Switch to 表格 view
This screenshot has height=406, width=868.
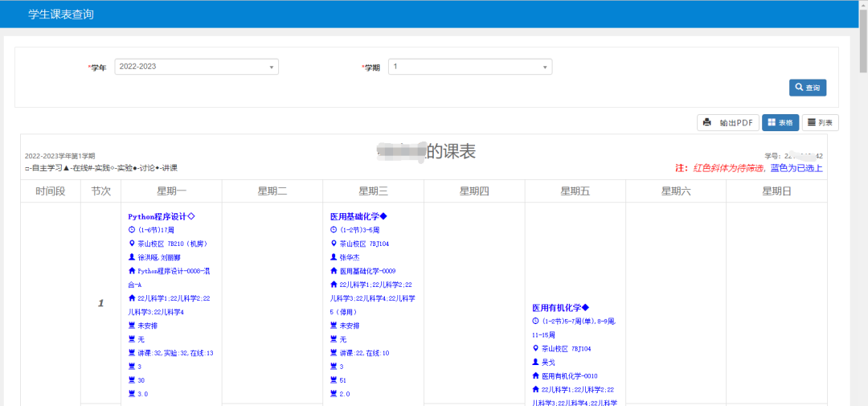[x=780, y=123]
